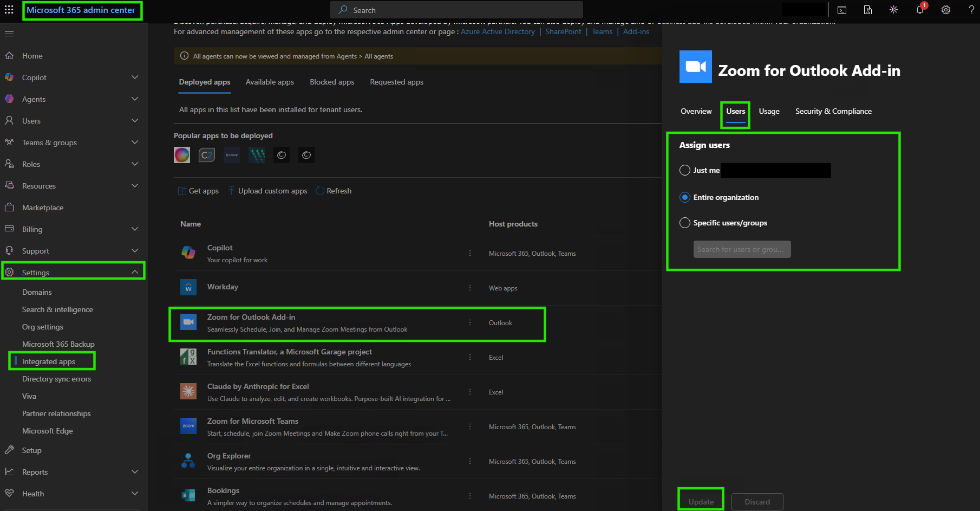The image size is (980, 511).
Task: Click the Discard button
Action: (757, 502)
